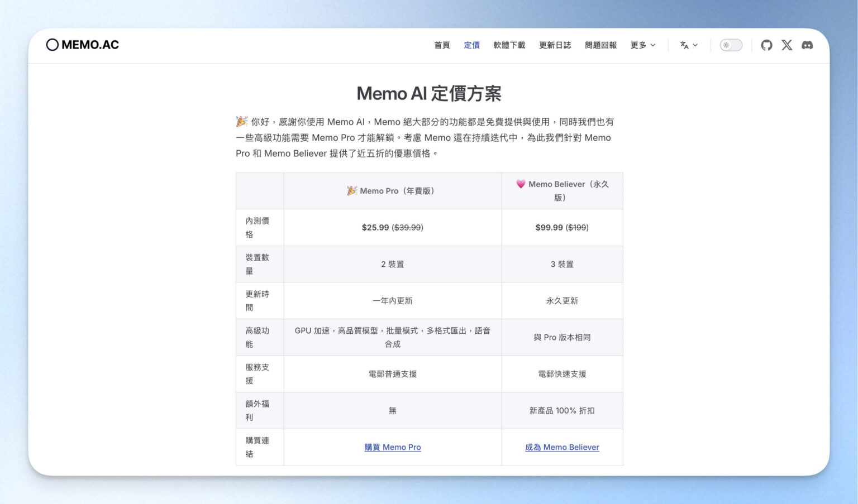Click the party emoji in Memo Pro column header
This screenshot has height=504, width=858.
pos(352,190)
